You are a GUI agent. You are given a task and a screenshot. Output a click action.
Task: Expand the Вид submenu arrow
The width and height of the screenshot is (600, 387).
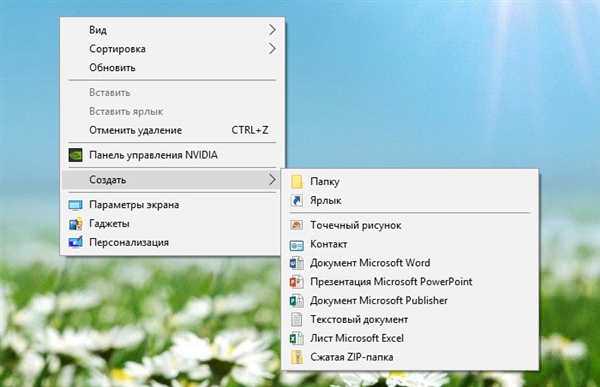(x=272, y=30)
